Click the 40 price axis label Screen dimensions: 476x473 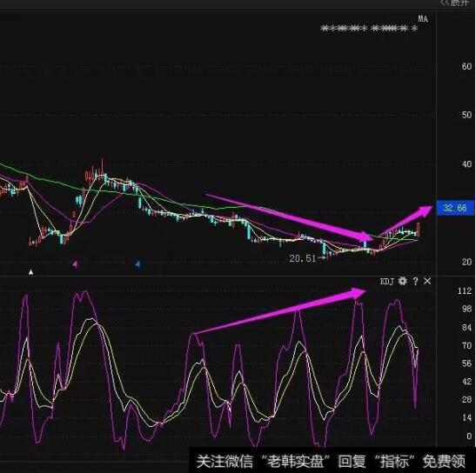[x=466, y=164]
